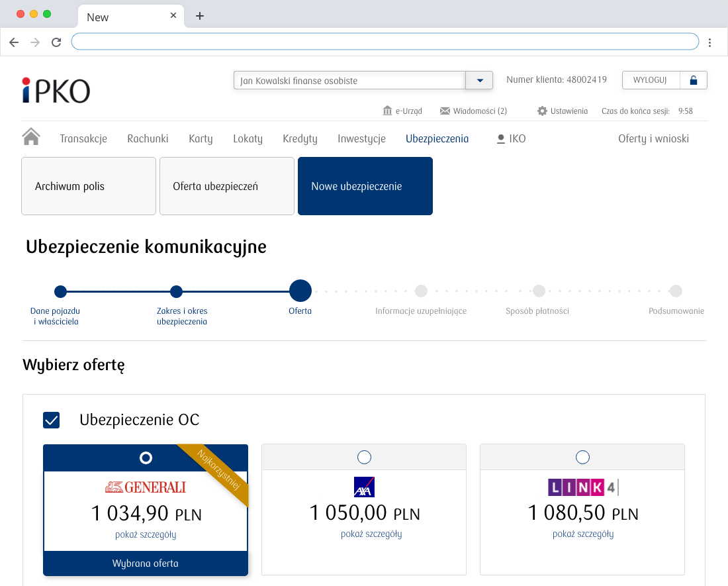
Task: Click the 'Ubezpieczenie komunikacyjne' heading
Action: [146, 247]
